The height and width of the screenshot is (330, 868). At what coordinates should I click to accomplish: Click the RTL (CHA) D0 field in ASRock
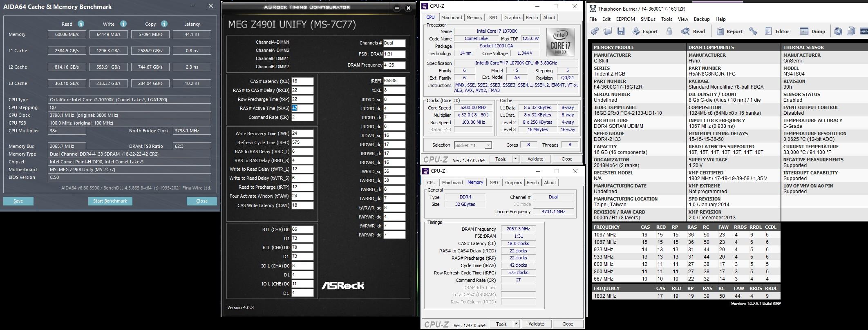click(302, 230)
